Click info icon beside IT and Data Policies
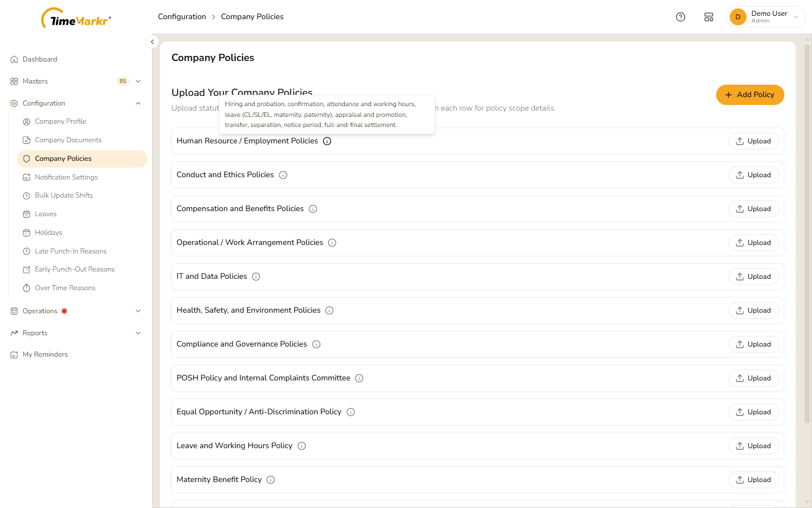Viewport: 812px width, 508px height. (256, 277)
